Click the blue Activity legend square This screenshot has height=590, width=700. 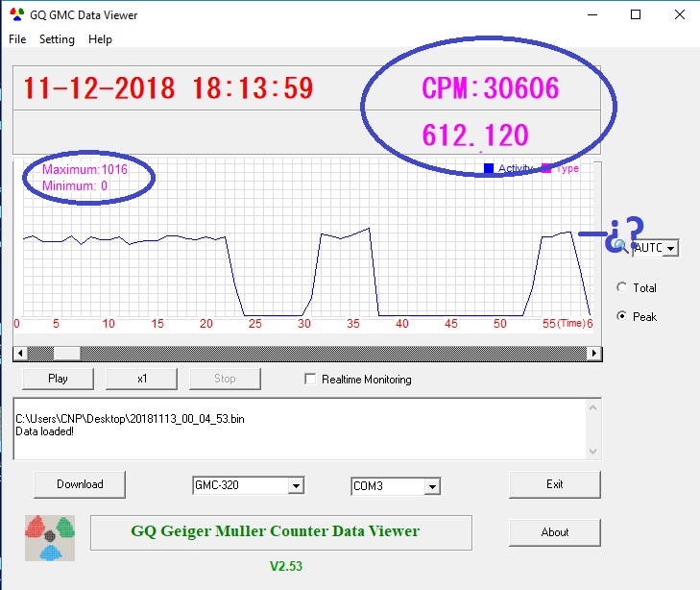pos(489,168)
